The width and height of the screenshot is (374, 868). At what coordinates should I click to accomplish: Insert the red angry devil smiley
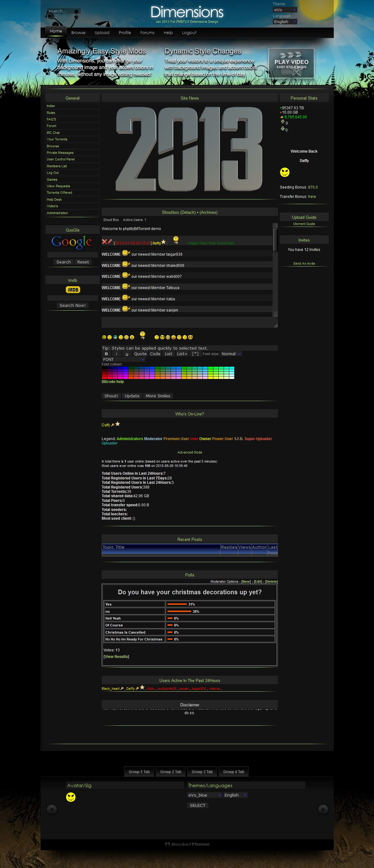[190, 337]
